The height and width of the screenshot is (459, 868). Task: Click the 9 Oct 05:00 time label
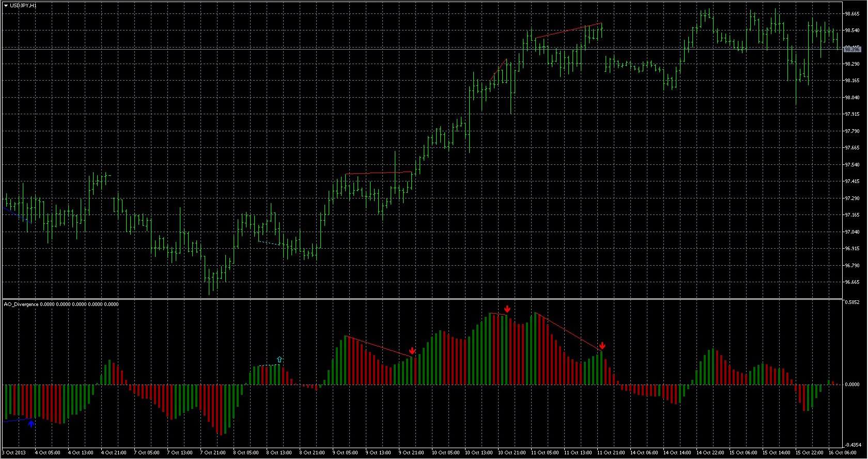pos(345,453)
